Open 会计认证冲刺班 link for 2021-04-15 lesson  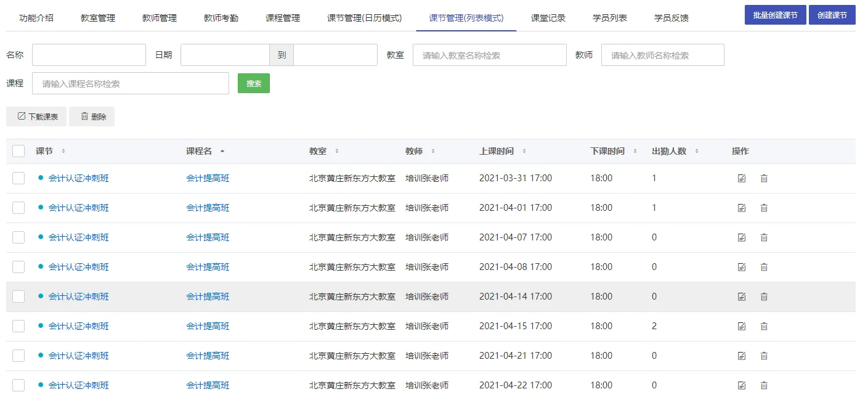pos(79,326)
